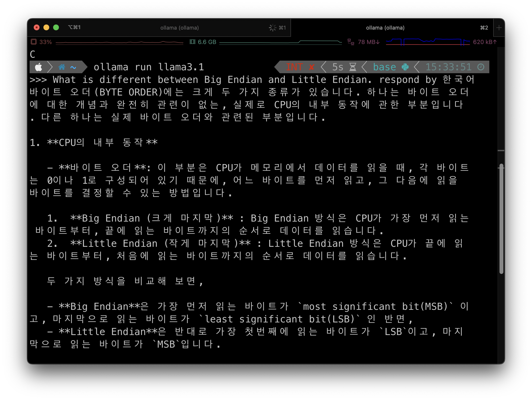Image resolution: width=532 pixels, height=400 pixels.
Task: Click the '(BYTE ORDER)' text in first response line
Action: pos(129,92)
